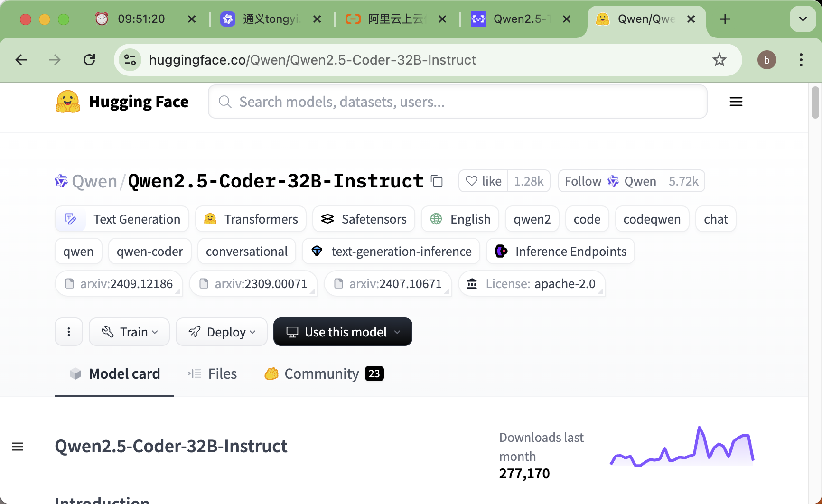The width and height of the screenshot is (822, 504).
Task: Click the Transformers emoji tag icon
Action: (209, 219)
